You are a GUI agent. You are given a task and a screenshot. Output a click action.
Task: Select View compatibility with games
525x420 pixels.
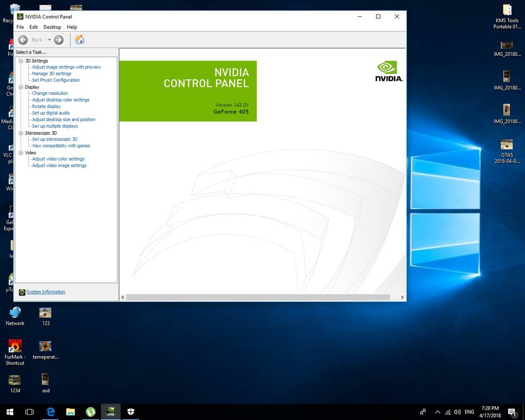(x=61, y=146)
